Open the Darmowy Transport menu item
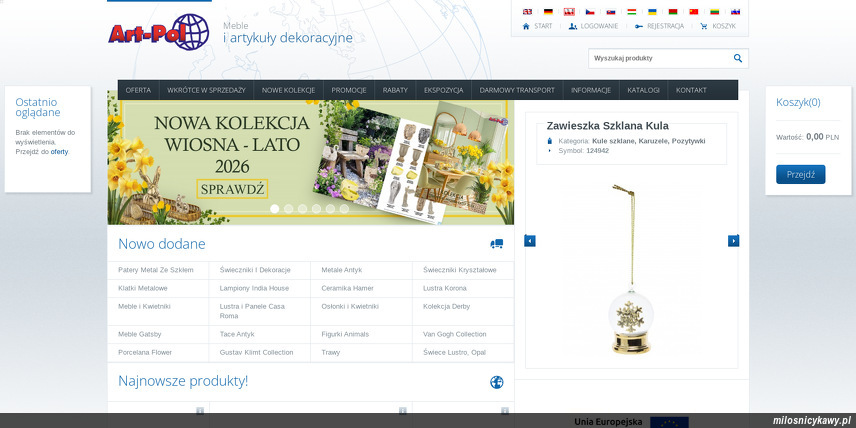The image size is (856, 428). (x=517, y=90)
